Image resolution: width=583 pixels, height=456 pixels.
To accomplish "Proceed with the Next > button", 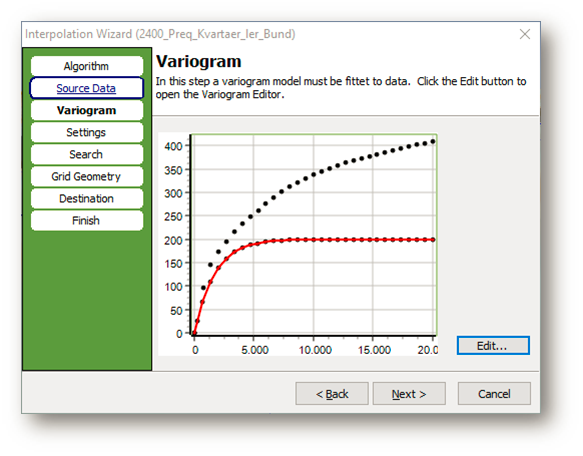I will point(409,394).
